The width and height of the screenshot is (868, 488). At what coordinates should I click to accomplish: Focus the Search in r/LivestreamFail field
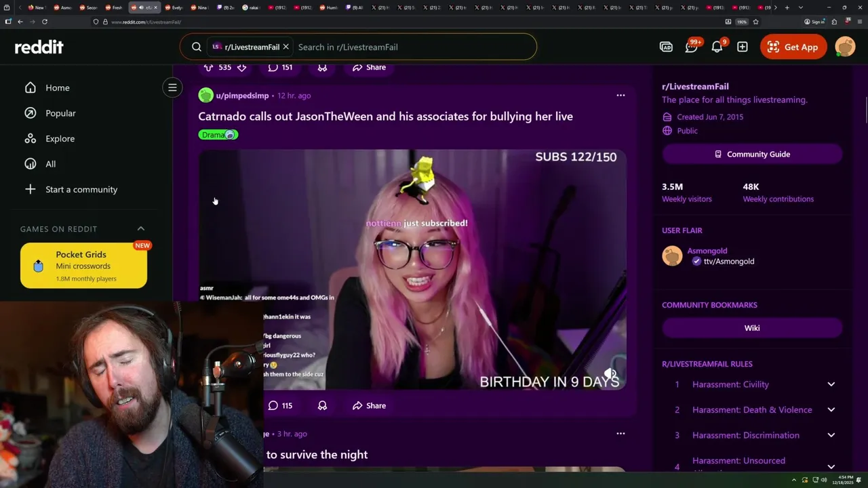[x=414, y=47]
